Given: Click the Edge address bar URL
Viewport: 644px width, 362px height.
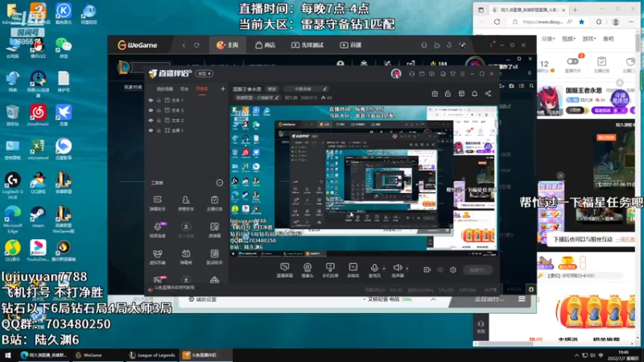Looking at the screenshot, I should [x=543, y=22].
